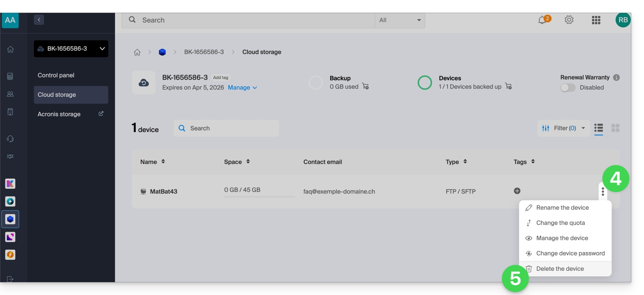The image size is (644, 295).
Task: Open the apps grid launcher
Action: click(596, 20)
